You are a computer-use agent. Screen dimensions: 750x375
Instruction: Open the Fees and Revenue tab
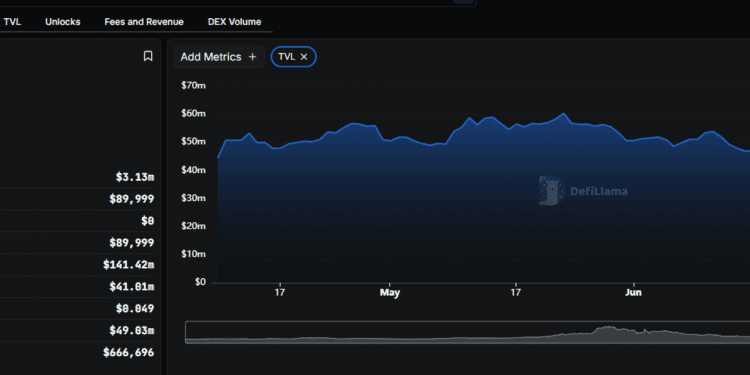144,22
